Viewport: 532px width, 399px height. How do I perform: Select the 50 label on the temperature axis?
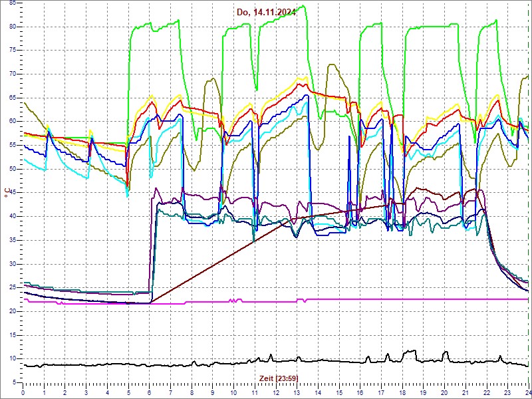coord(13,169)
